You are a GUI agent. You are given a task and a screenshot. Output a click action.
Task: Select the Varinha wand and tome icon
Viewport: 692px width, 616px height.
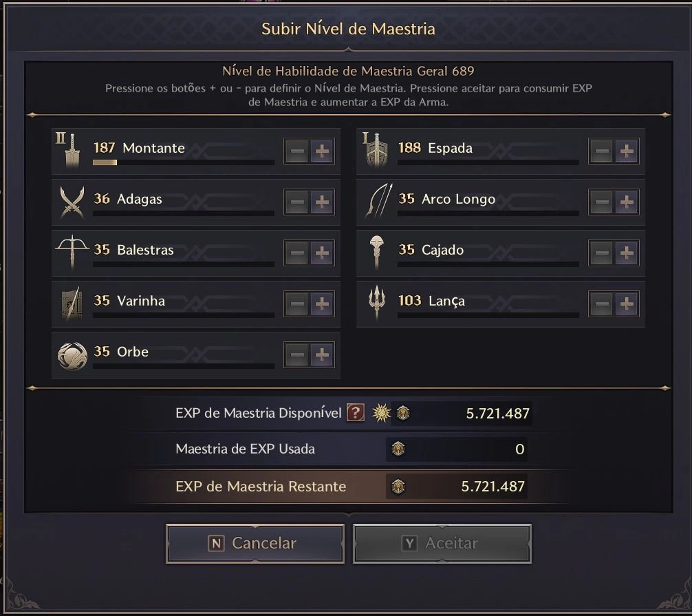tap(72, 303)
